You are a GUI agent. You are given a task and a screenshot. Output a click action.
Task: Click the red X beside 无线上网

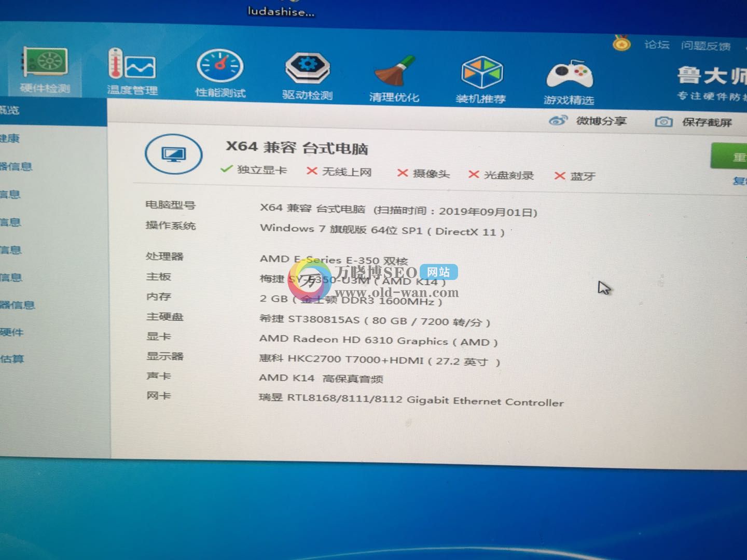point(312,172)
